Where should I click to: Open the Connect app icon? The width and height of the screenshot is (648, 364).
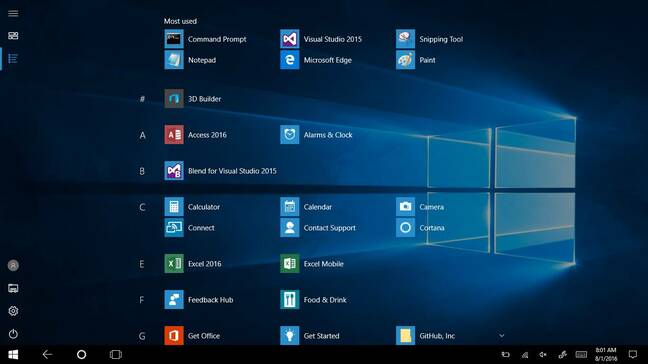pos(174,228)
